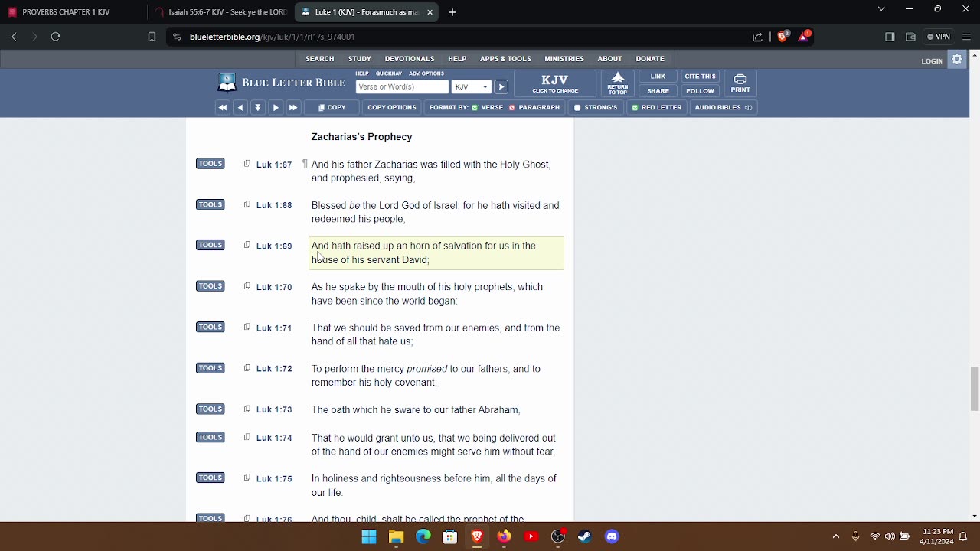Open Discord from the taskbar
Screen dimensions: 980x551
(612, 536)
